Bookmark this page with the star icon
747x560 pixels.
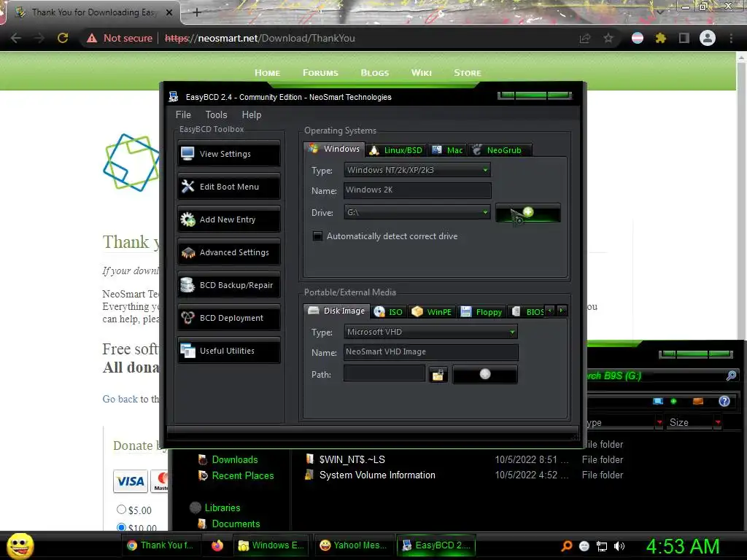(608, 38)
